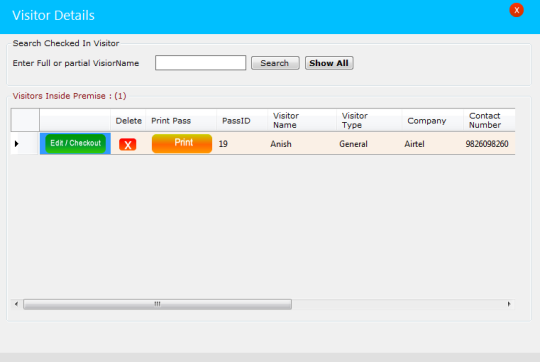Click the scroll left arrow
Screen dimensions: 540x362
point(16,304)
